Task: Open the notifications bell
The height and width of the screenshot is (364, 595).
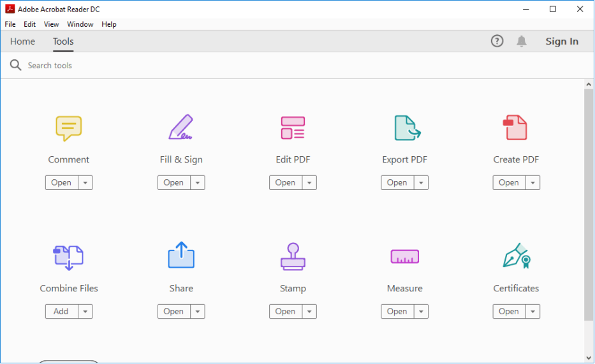Action: tap(522, 41)
